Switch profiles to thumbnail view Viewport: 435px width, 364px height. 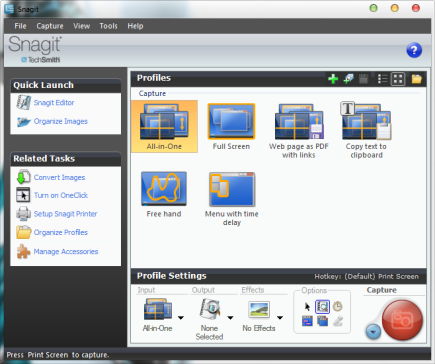click(x=398, y=79)
